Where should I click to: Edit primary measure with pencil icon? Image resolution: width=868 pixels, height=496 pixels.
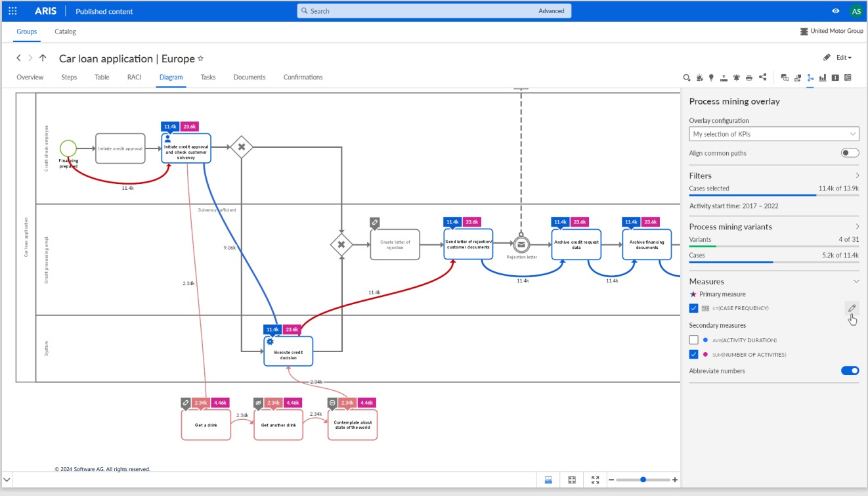[852, 308]
